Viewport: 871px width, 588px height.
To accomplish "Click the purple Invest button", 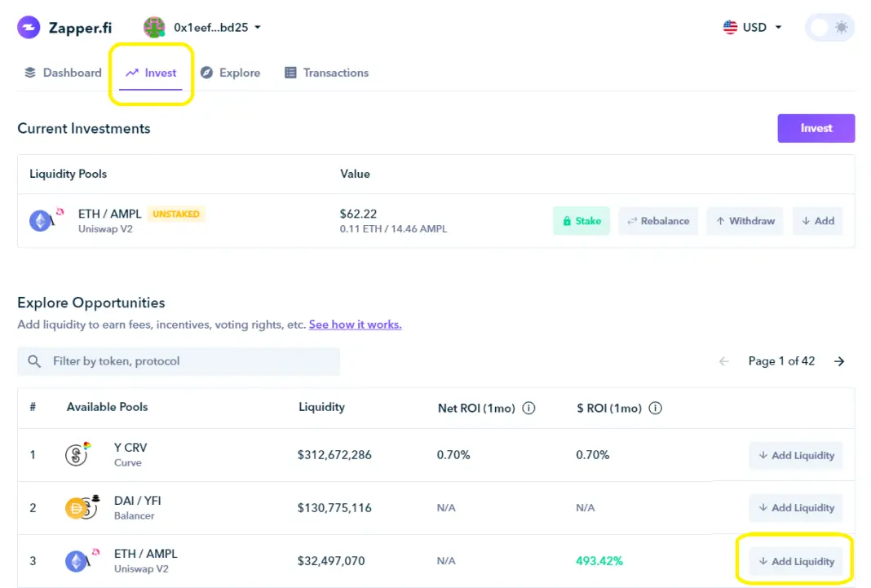I will 816,128.
